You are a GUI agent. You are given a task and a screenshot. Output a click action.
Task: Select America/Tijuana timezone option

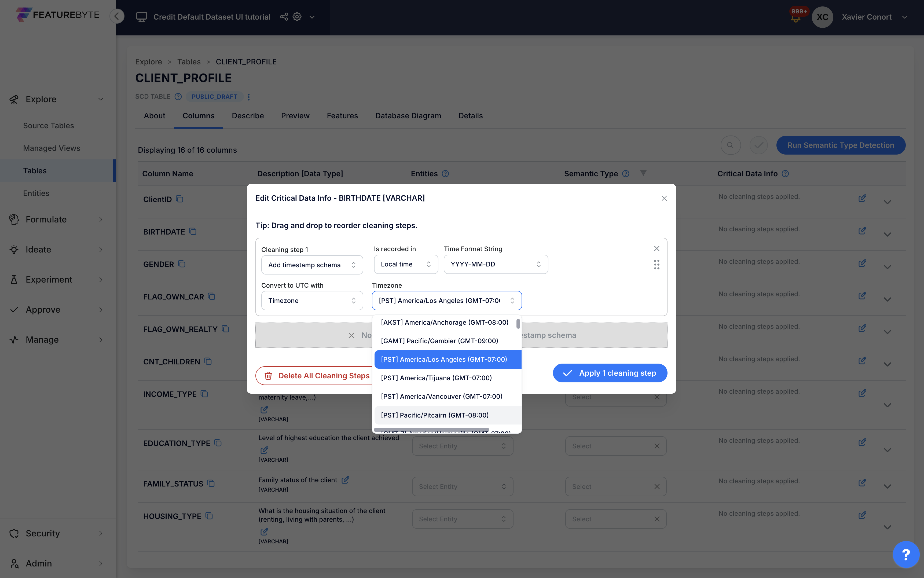coord(436,378)
